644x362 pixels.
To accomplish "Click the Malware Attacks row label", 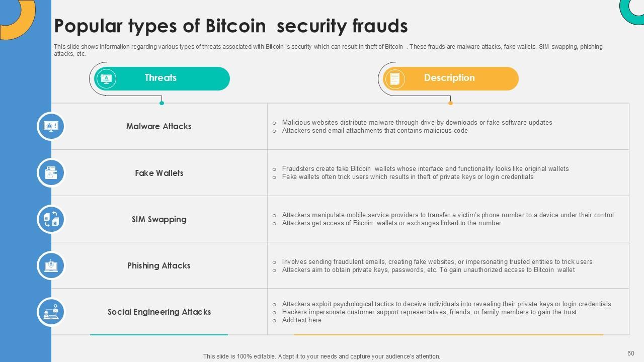I will coord(158,127).
